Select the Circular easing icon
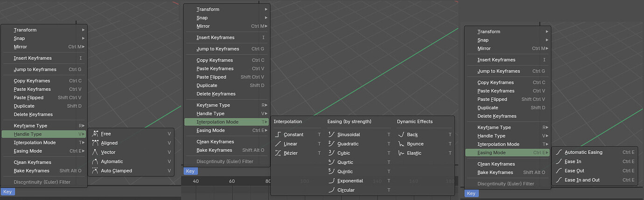 pyautogui.click(x=332, y=190)
